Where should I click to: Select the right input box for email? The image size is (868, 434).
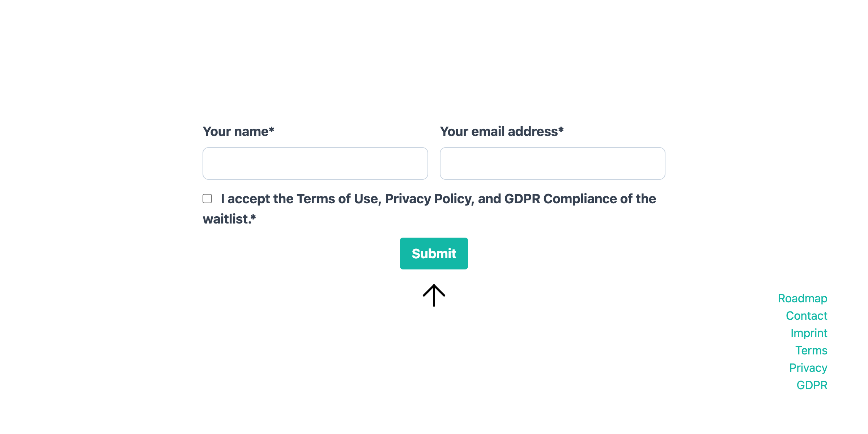(x=552, y=163)
